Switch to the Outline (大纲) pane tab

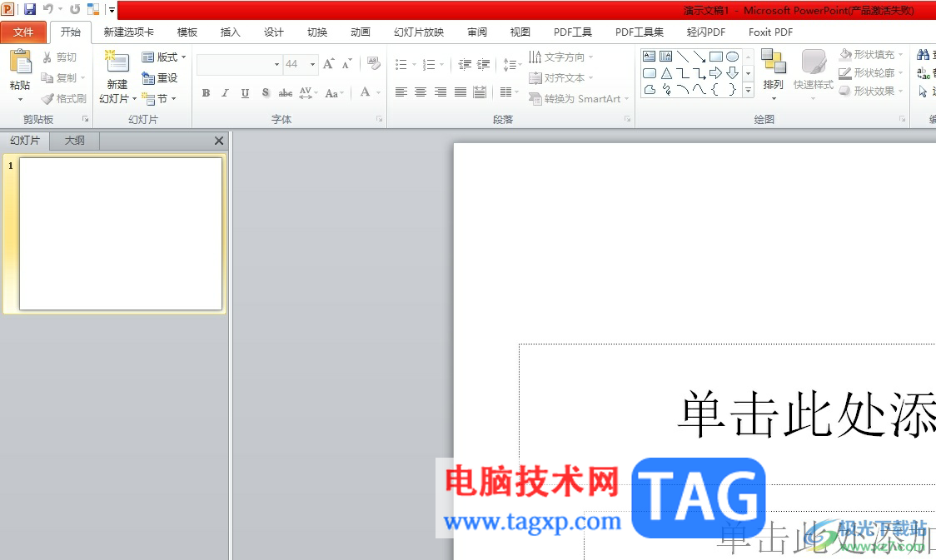(x=75, y=141)
